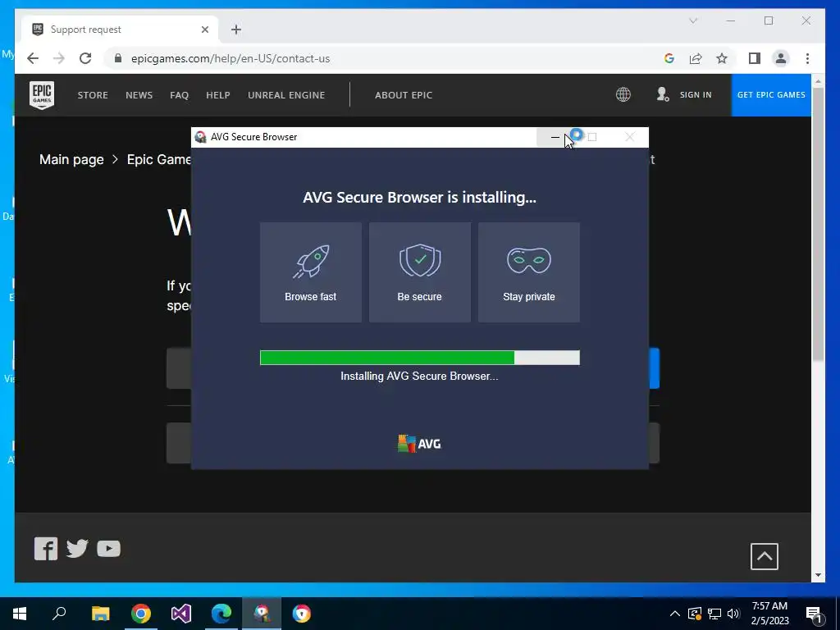Click the AVG logo in installer
Viewport: 840px width, 630px height.
pyautogui.click(x=419, y=444)
